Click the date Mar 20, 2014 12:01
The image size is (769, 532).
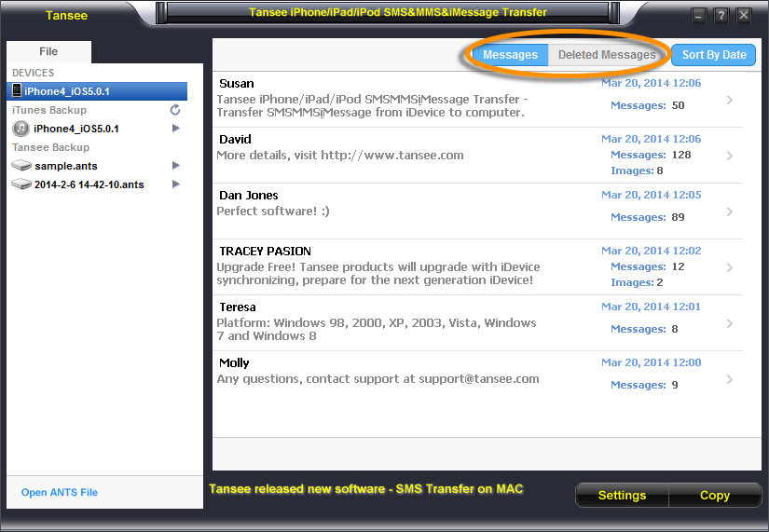651,307
